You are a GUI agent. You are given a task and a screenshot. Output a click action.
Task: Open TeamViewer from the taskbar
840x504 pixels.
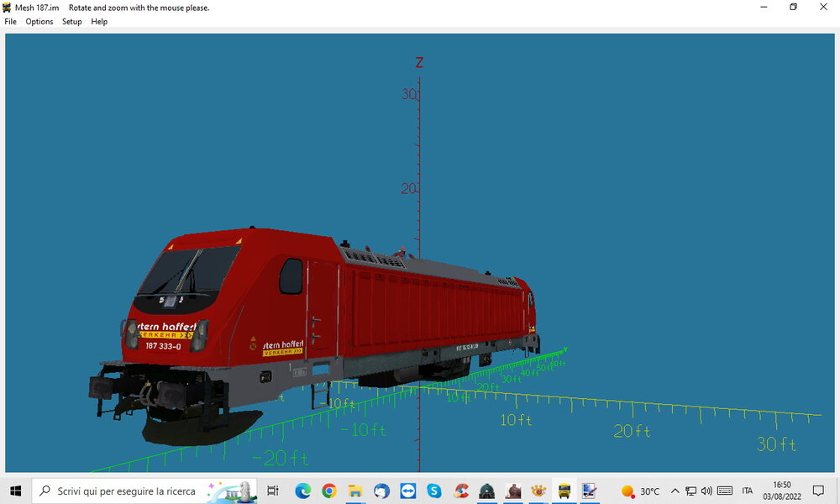(x=407, y=491)
